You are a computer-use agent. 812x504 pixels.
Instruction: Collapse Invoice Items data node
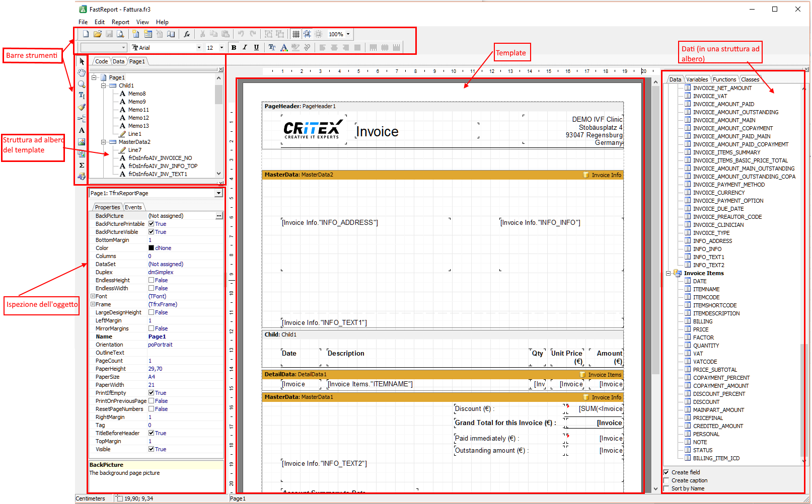pos(669,273)
